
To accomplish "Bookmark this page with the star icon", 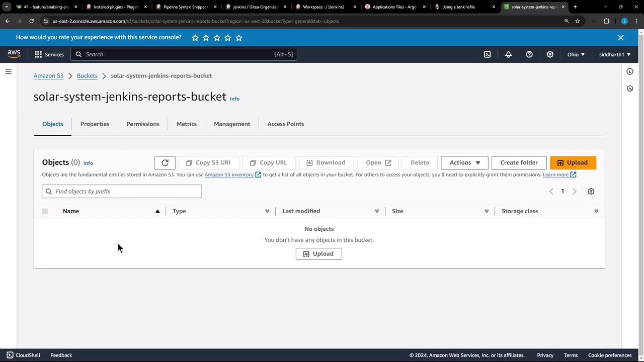I will 578,21.
